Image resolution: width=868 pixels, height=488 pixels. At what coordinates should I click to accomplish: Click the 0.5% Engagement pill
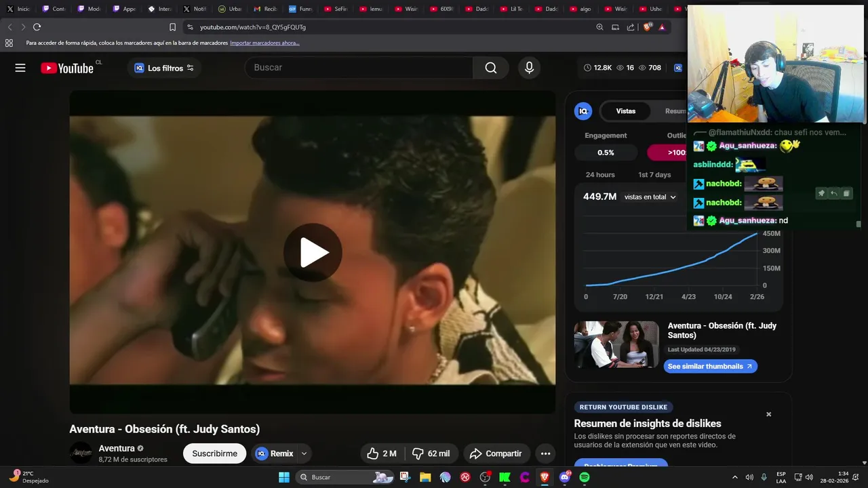tap(606, 152)
